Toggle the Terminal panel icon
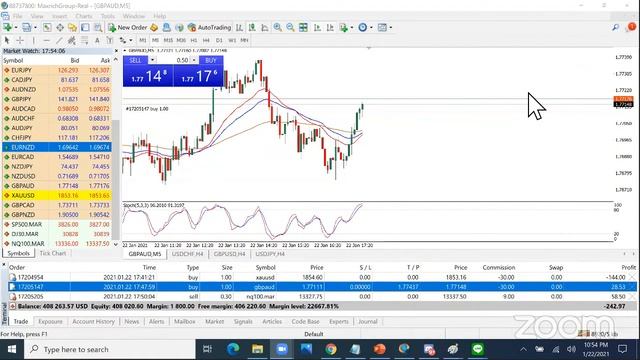 (x=85, y=27)
